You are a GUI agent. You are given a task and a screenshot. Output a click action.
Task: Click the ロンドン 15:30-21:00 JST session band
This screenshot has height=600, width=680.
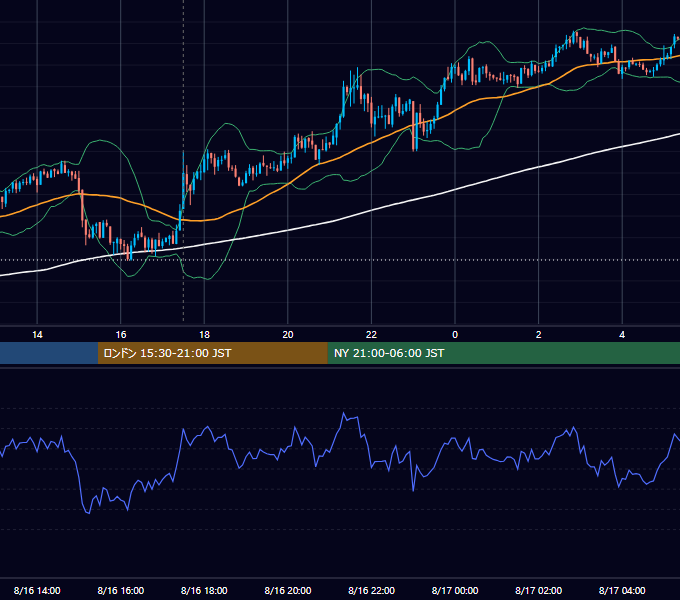[x=212, y=353]
